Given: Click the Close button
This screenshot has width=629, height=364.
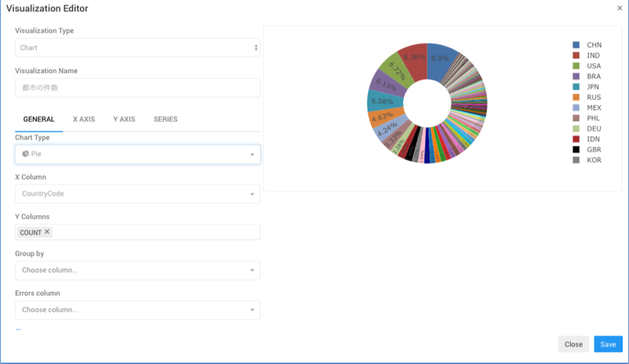Looking at the screenshot, I should (573, 344).
